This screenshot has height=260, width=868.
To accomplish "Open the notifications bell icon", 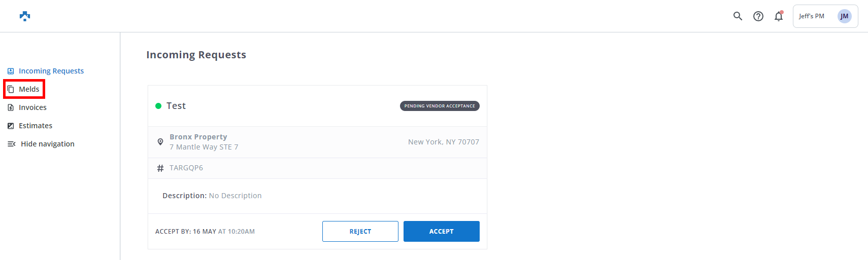I will pos(779,16).
